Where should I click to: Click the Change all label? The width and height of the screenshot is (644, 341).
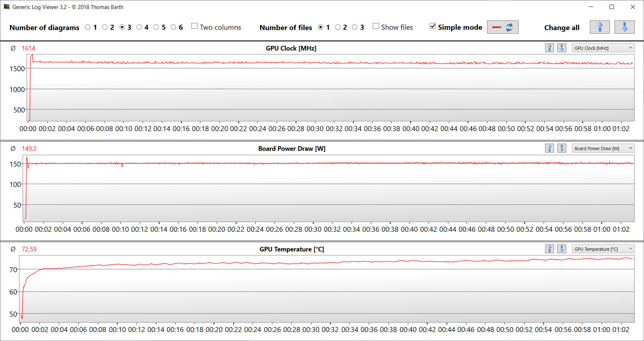[562, 28]
